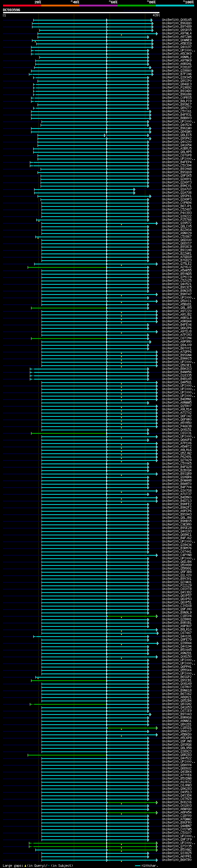The width and height of the screenshot is (197, 868).
Task: Select hit UniRef100_Q1A7U6
Action: pyautogui.click(x=177, y=193)
